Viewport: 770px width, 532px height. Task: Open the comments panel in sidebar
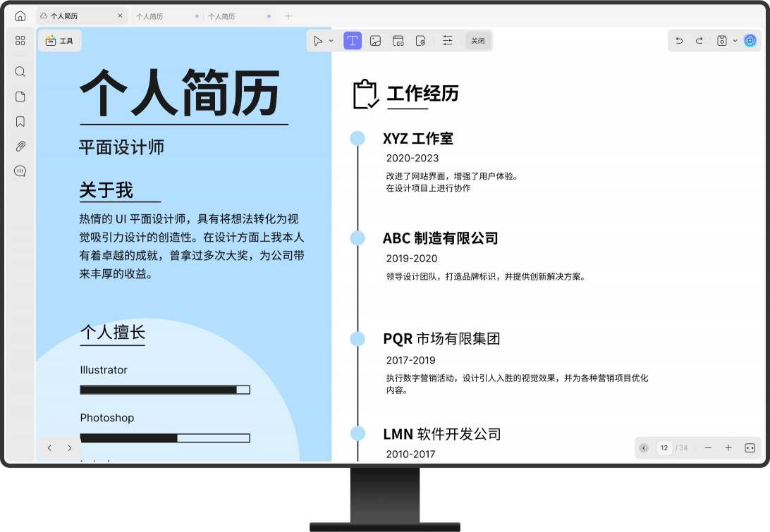[x=20, y=171]
